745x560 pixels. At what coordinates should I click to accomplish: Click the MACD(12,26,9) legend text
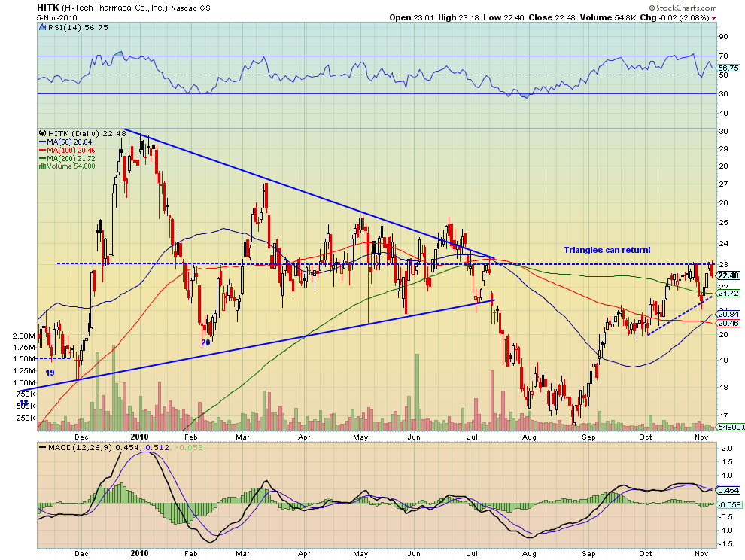coord(81,447)
